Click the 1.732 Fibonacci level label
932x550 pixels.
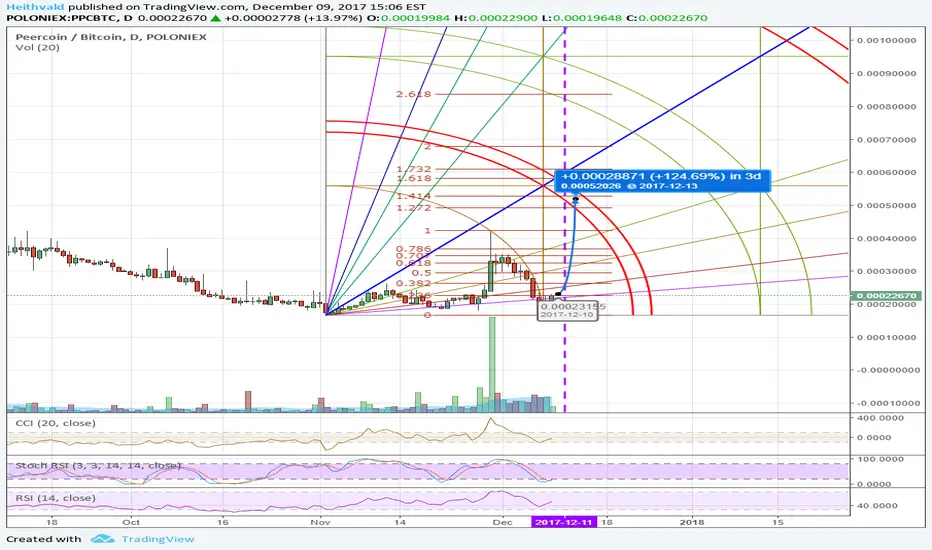click(x=414, y=169)
